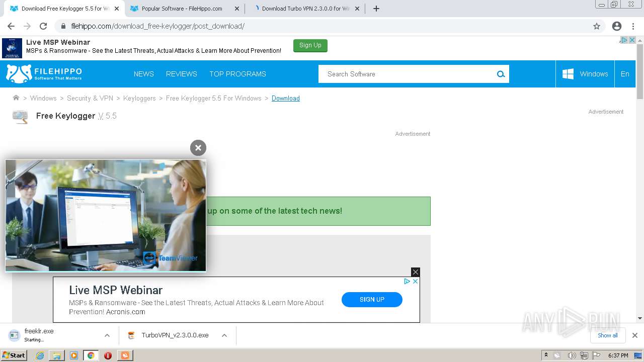Close the floating TeamViewer video ad
644x362 pixels.
click(x=198, y=148)
